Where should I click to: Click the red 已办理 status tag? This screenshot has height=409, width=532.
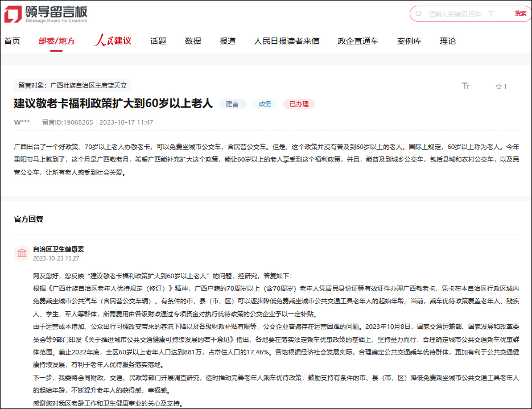click(x=299, y=104)
